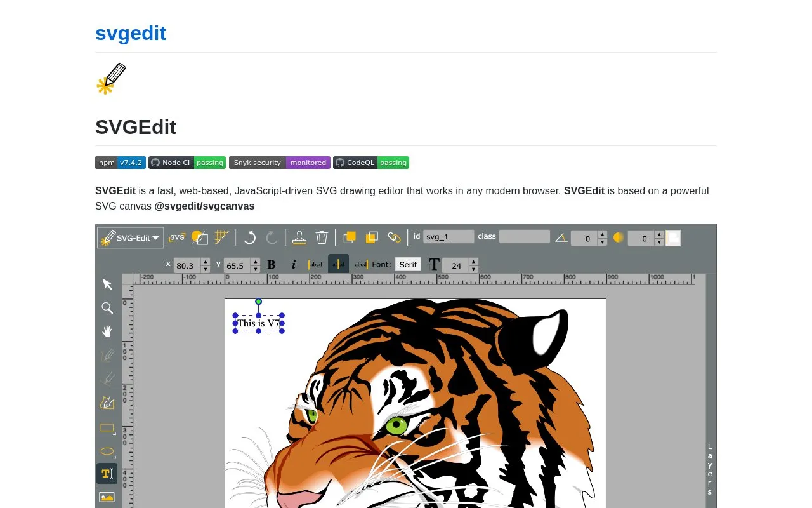The height and width of the screenshot is (508, 812).
Task: Click the greyed-out Redo arrow
Action: pos(272,237)
